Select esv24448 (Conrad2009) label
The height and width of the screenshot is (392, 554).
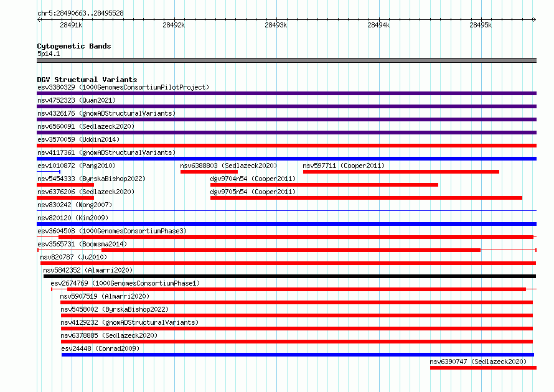pos(100,348)
